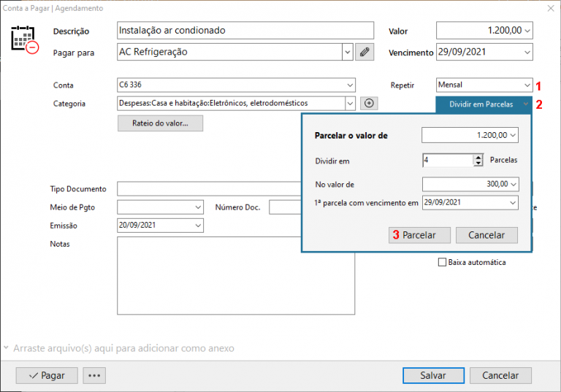Screen dimensions: 561x392
Task: Open the Meio de Pgto dropdown
Action: click(x=198, y=207)
